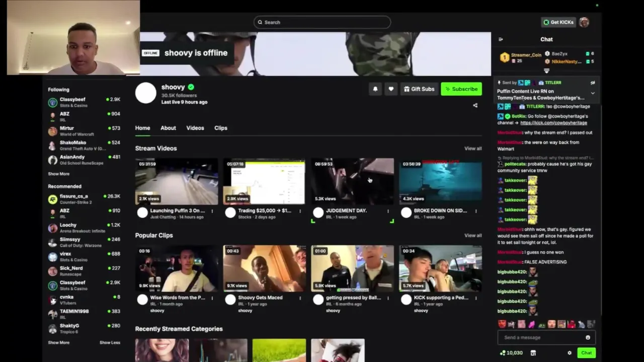Play the getting pressed by Ball clip
The height and width of the screenshot is (362, 644).
(352, 268)
